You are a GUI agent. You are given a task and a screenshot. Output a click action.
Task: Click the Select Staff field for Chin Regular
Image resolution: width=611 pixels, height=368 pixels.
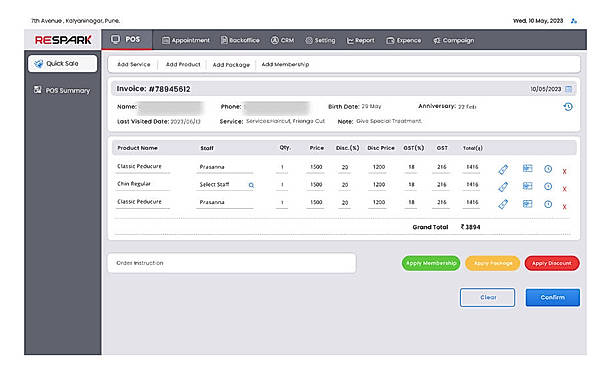coord(225,185)
